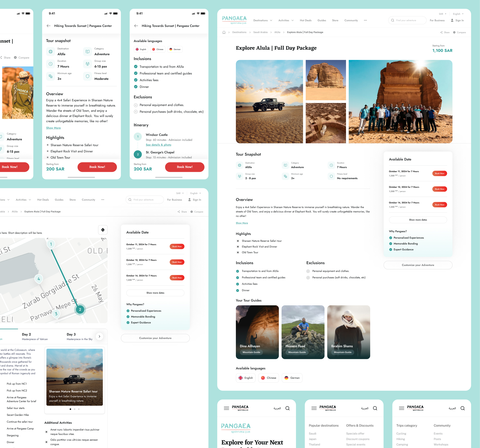Click the home icon in breadcrumb
The image size is (480, 448).
click(224, 32)
